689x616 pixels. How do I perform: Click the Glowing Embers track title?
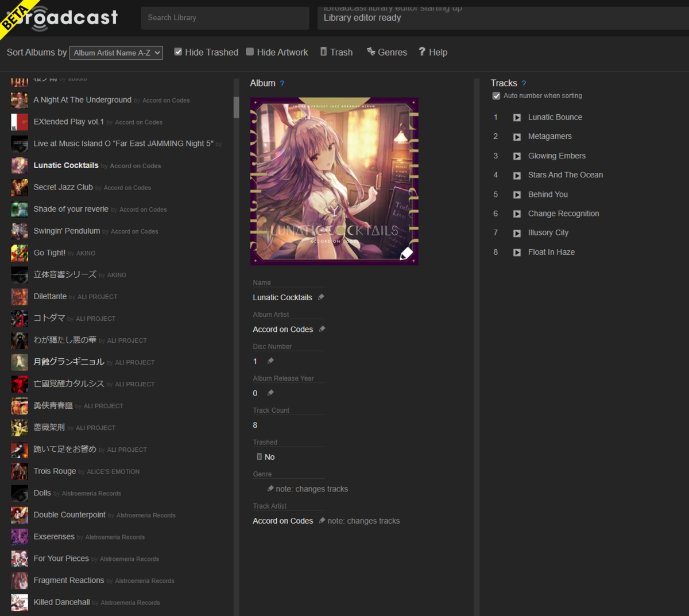pyautogui.click(x=557, y=156)
